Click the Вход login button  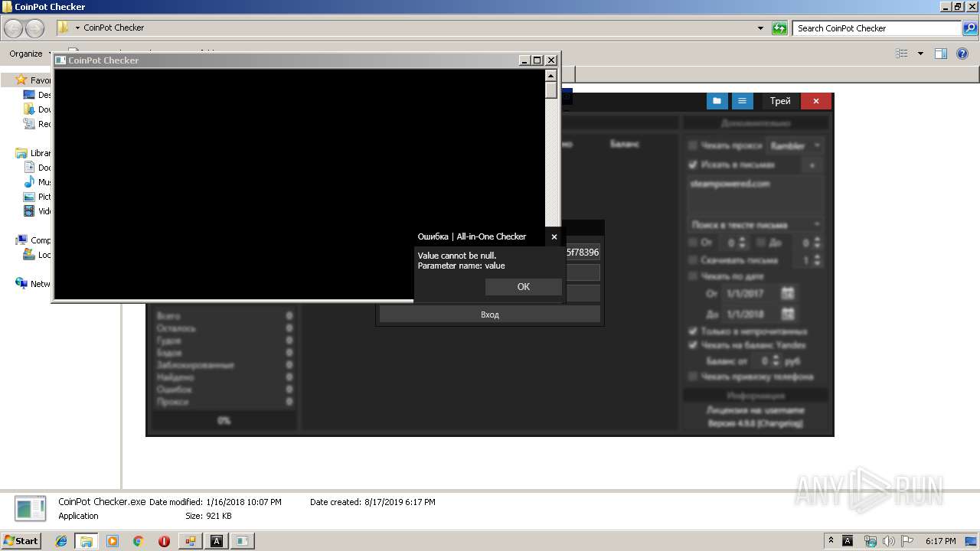click(x=490, y=315)
